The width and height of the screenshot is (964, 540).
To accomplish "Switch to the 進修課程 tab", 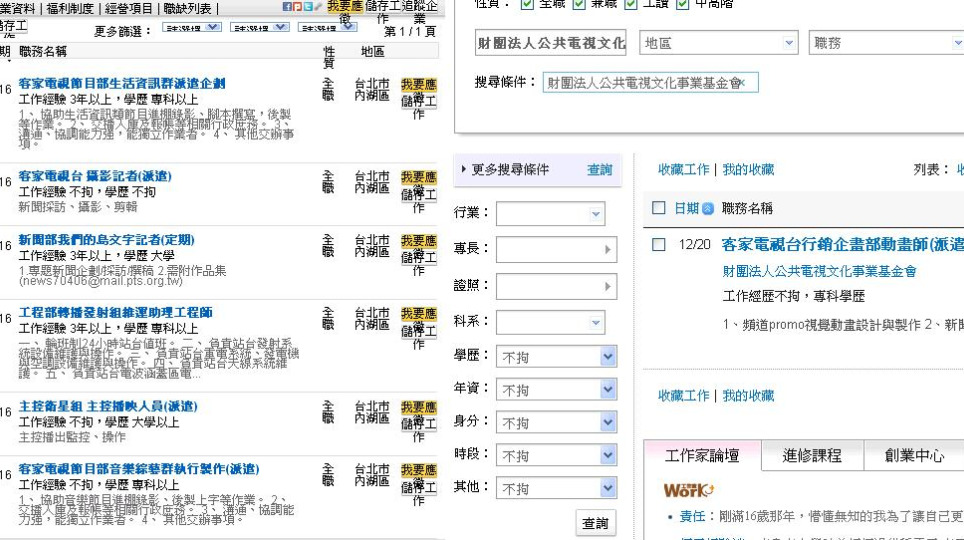I will click(811, 456).
